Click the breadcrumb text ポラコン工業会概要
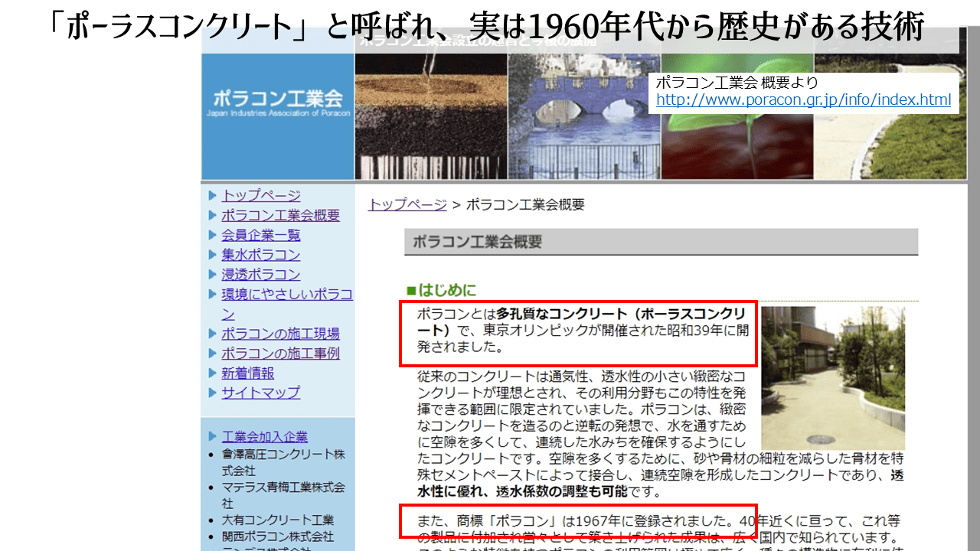This screenshot has height=551, width=980. pyautogui.click(x=525, y=204)
